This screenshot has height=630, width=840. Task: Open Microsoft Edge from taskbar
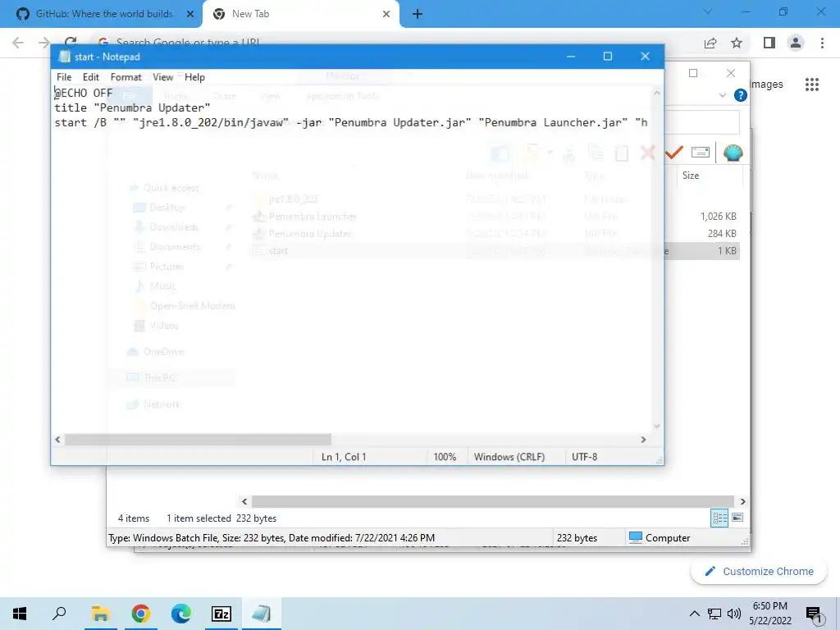coord(181,614)
